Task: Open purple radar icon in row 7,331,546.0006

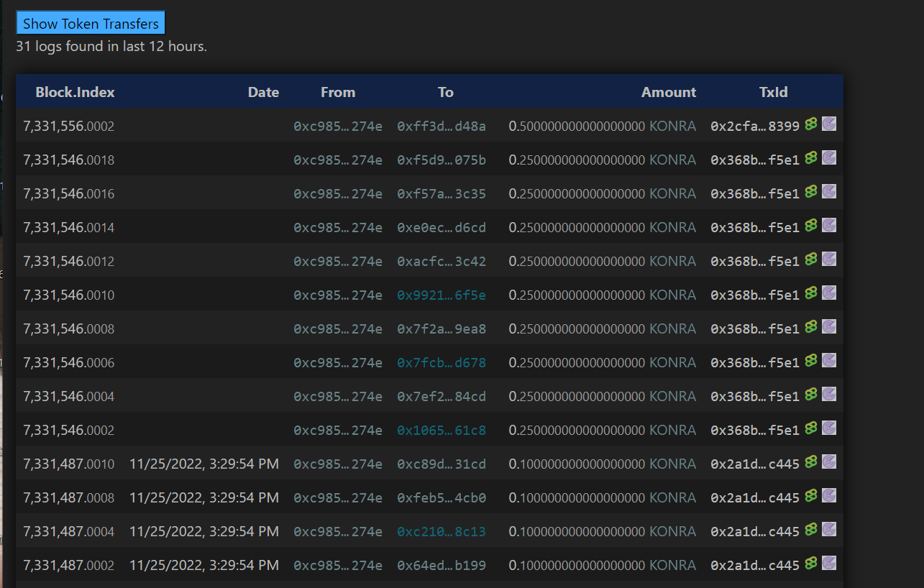Action: click(829, 360)
